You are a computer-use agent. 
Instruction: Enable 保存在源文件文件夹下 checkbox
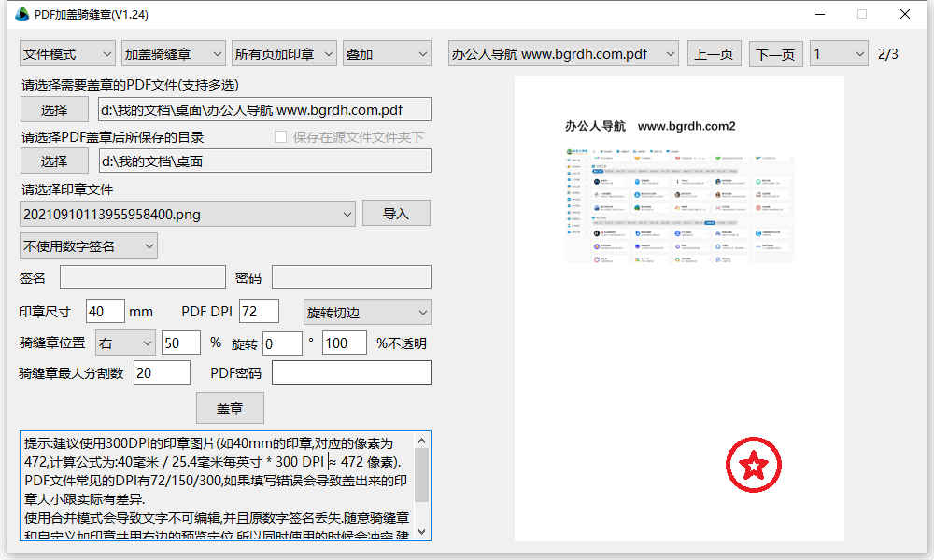click(281, 137)
